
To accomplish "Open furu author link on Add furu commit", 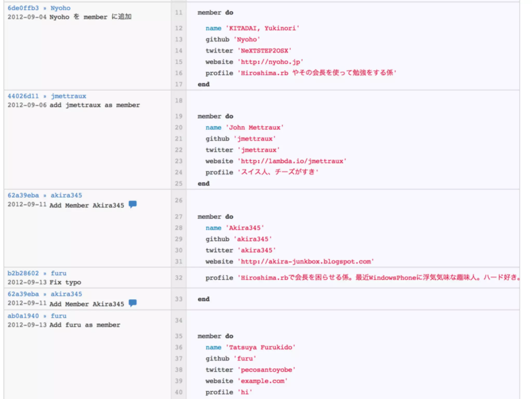I will pyautogui.click(x=58, y=316).
